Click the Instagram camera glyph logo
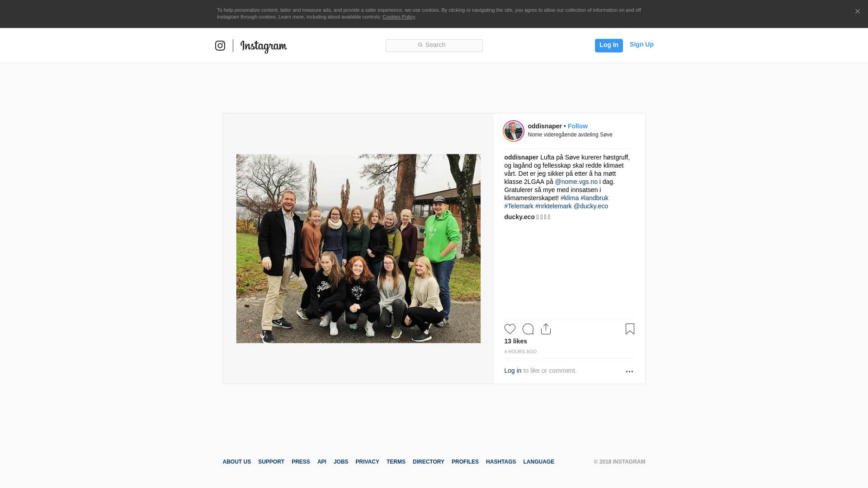 pyautogui.click(x=220, y=46)
